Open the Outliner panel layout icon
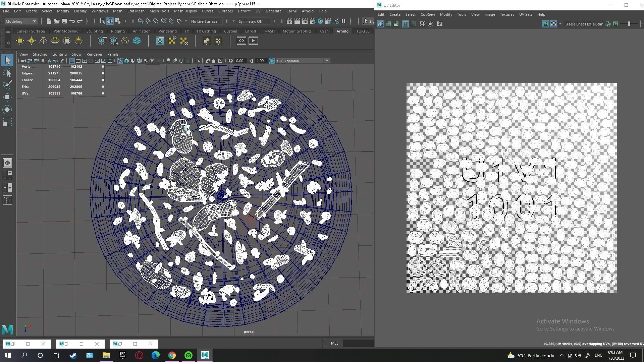Screen dimensions: 644x362 [7, 200]
